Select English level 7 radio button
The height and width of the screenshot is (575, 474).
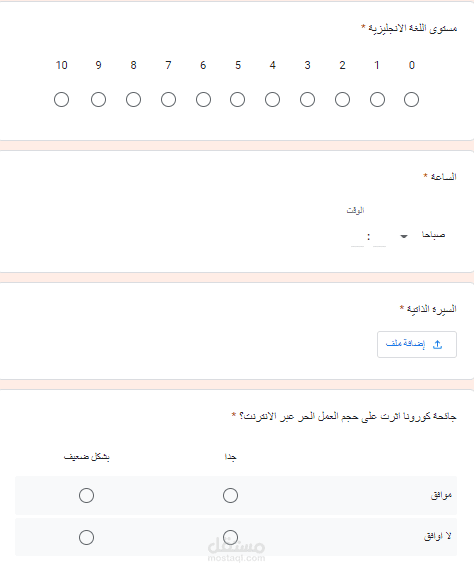pyautogui.click(x=168, y=99)
